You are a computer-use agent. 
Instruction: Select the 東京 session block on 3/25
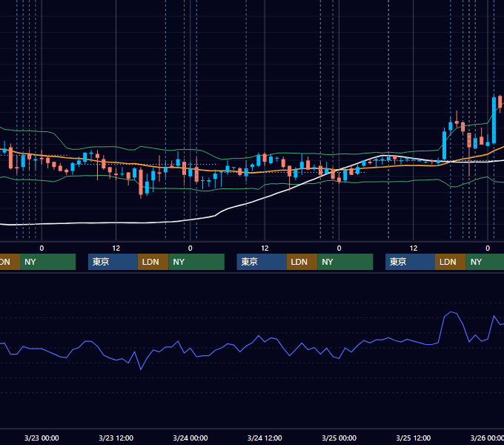(410, 262)
